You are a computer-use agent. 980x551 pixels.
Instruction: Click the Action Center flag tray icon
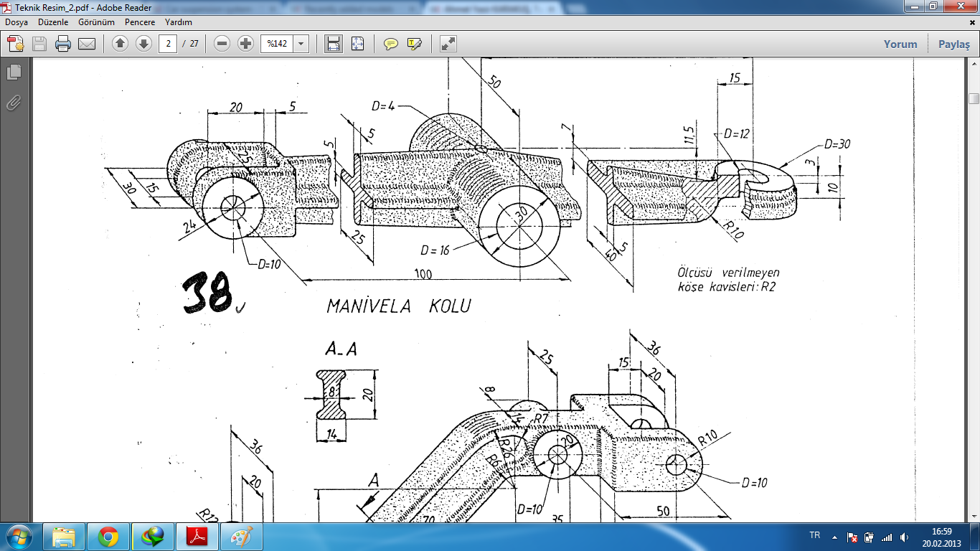tap(852, 537)
